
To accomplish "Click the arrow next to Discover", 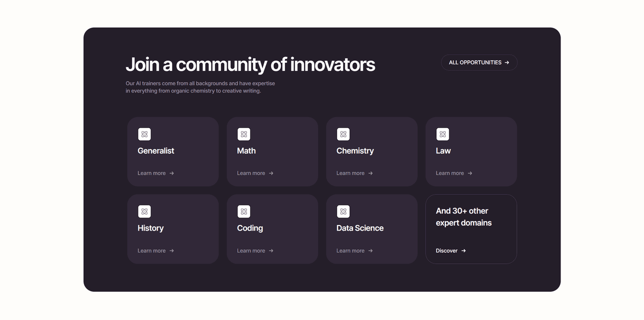I will coord(463,251).
